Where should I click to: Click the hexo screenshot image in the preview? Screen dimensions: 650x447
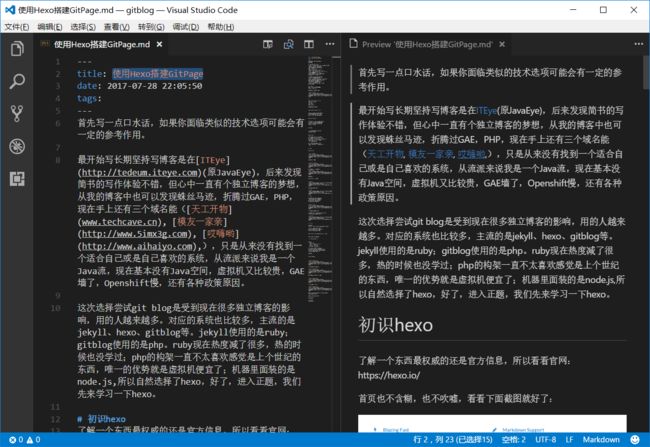[492, 423]
